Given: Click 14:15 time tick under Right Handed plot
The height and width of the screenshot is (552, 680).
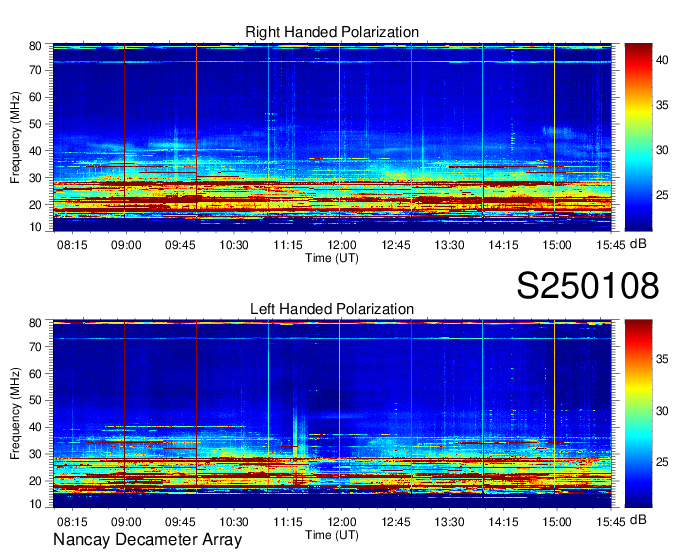Looking at the screenshot, I should click(x=503, y=245).
